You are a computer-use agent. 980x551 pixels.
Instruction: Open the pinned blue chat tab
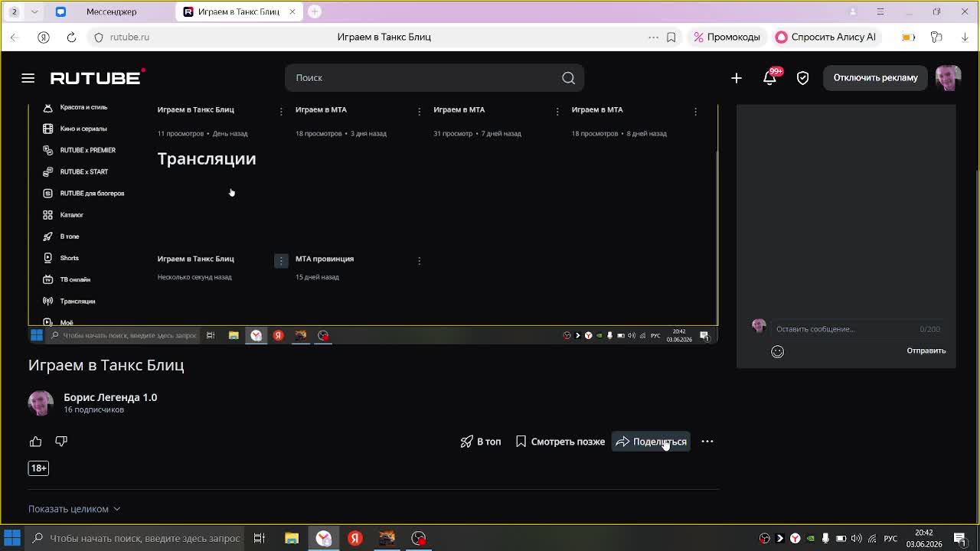[60, 11]
